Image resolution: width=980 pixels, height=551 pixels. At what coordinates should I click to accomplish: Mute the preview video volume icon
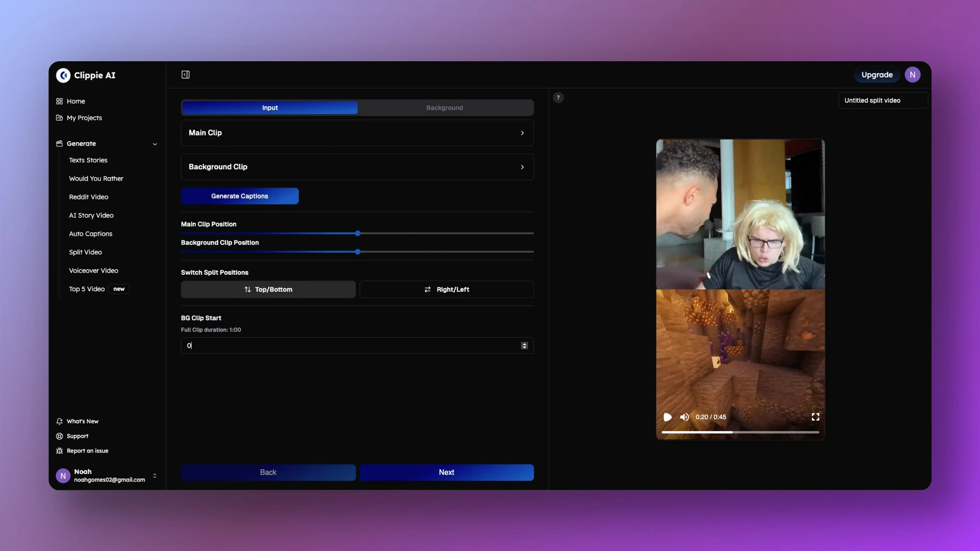[x=684, y=417]
